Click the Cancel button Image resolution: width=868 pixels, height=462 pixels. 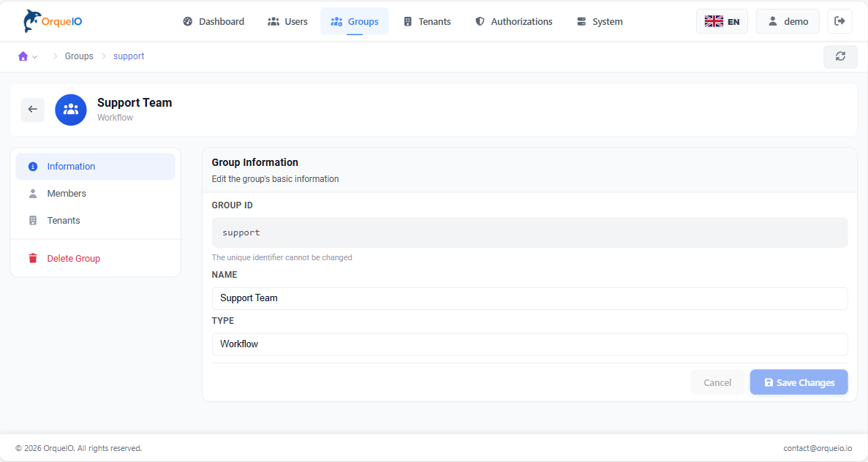(717, 382)
